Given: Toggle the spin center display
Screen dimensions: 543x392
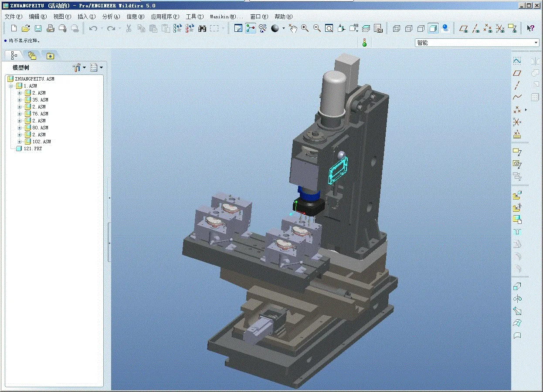Looking at the screenshot, I should [x=251, y=28].
